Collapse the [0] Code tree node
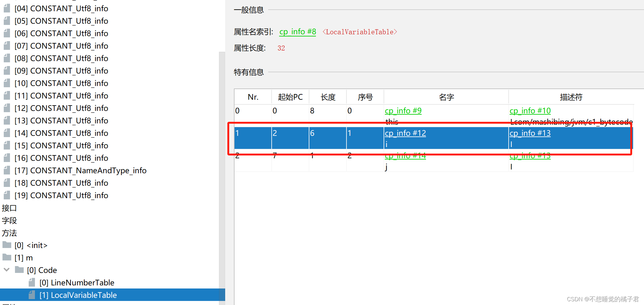 click(x=7, y=270)
